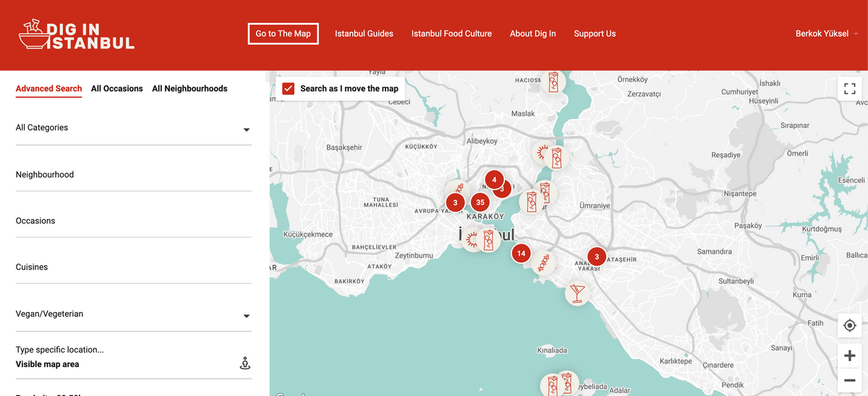This screenshot has height=396, width=868.
Task: Expand the All Categories dropdown
Action: pos(133,129)
